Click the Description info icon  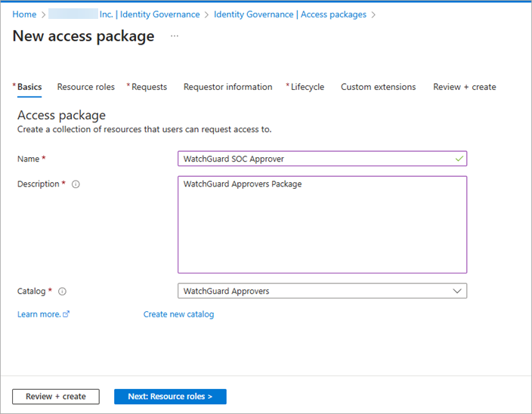[x=76, y=184]
